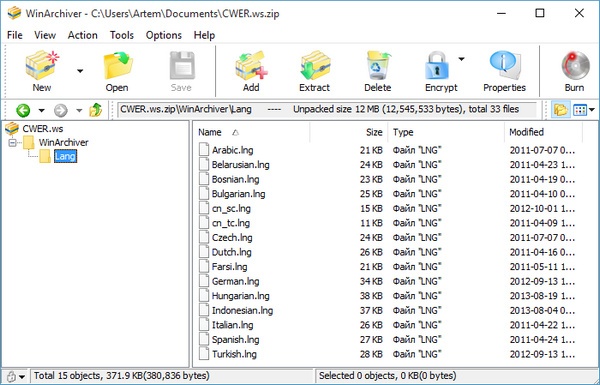This screenshot has width=600, height=385.
Task: Open back history dropdown arrow
Action: click(41, 111)
